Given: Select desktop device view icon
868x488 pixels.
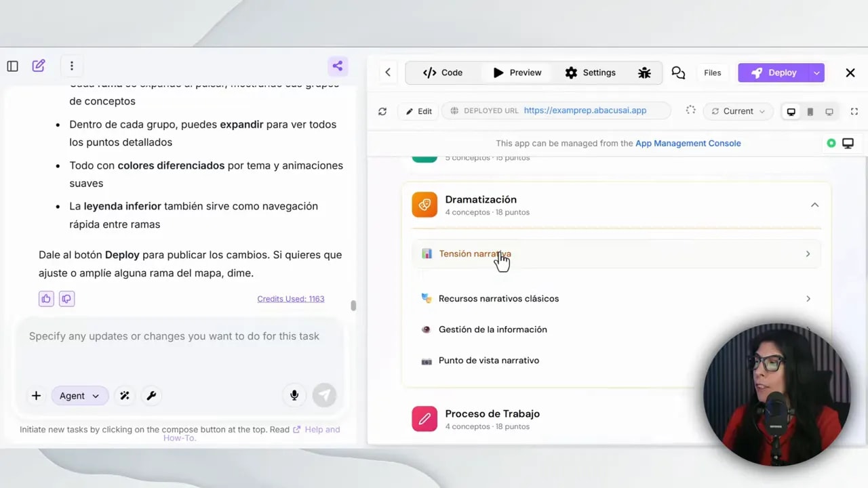Looking at the screenshot, I should point(791,111).
